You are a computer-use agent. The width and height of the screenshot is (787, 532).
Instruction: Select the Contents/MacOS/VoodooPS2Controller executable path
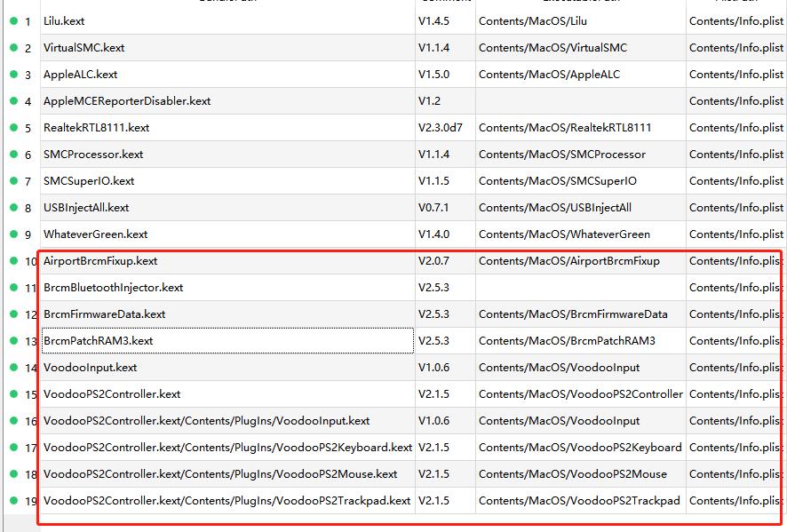pos(581,393)
